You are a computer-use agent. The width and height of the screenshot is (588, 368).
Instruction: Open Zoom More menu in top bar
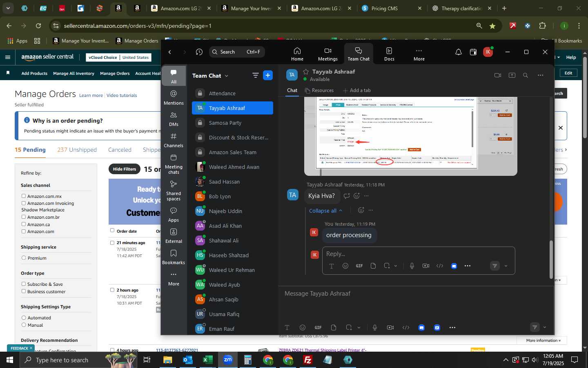pyautogui.click(x=419, y=54)
